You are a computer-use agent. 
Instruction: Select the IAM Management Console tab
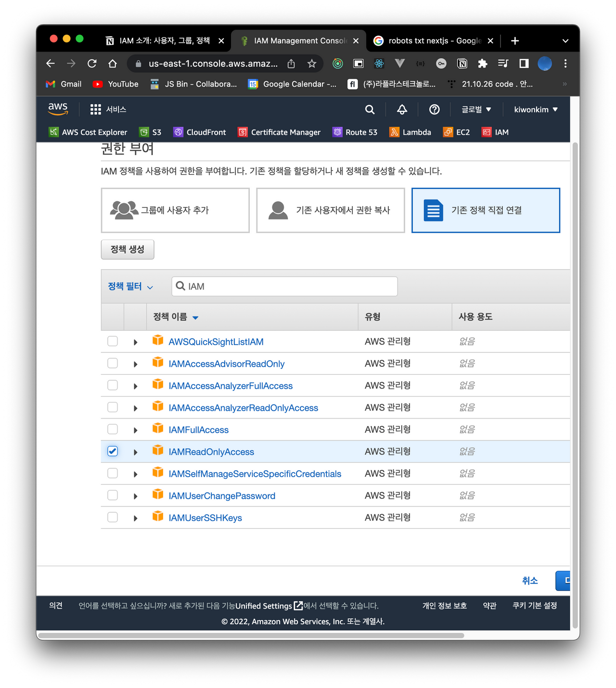click(x=299, y=41)
